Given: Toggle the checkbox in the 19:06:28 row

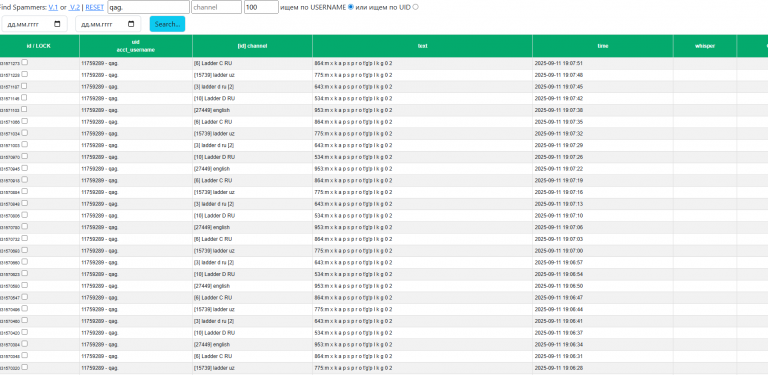Looking at the screenshot, I should tap(24, 367).
